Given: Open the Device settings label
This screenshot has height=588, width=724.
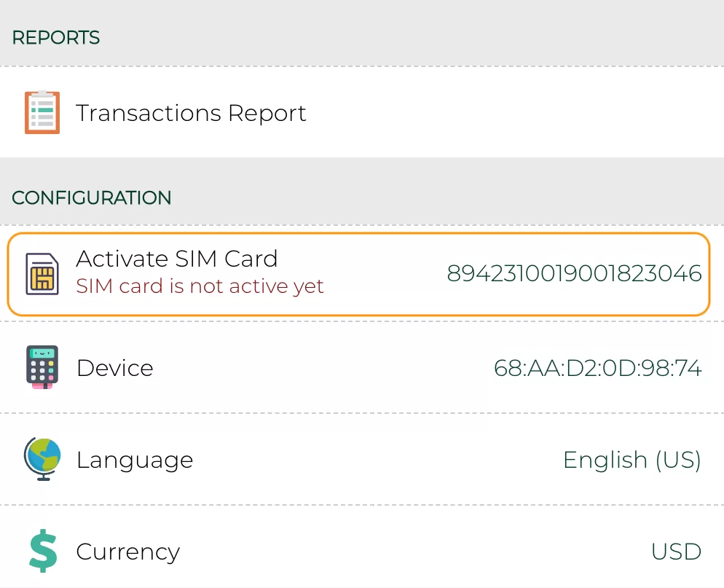Looking at the screenshot, I should [x=114, y=368].
